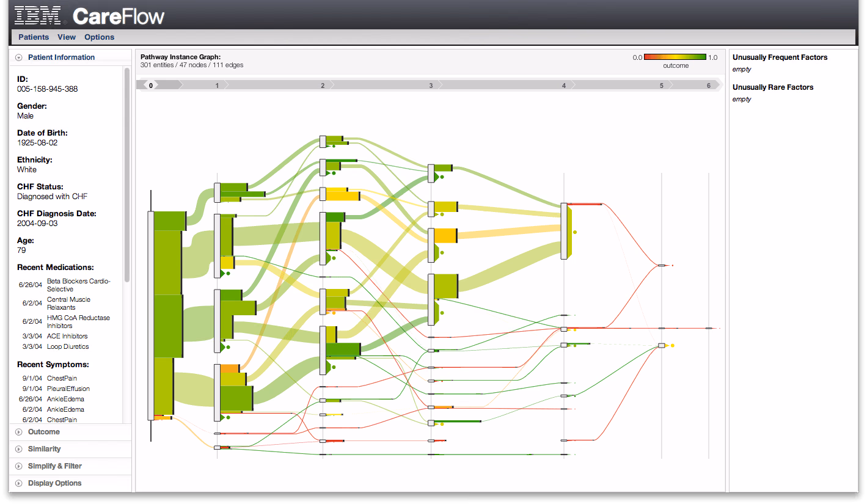This screenshot has width=867, height=504.
Task: Click empty under Unusually Rare Factors
Action: (742, 100)
